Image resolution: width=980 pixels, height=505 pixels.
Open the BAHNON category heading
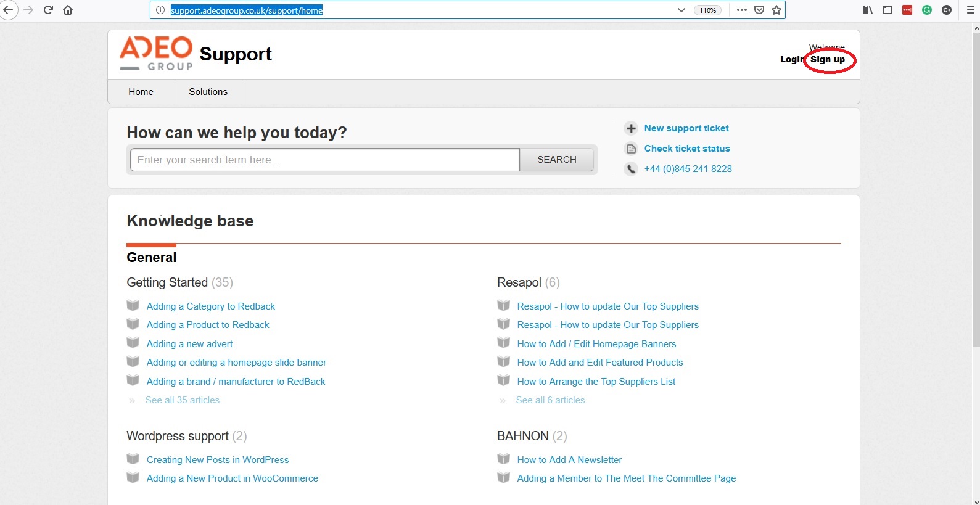523,436
